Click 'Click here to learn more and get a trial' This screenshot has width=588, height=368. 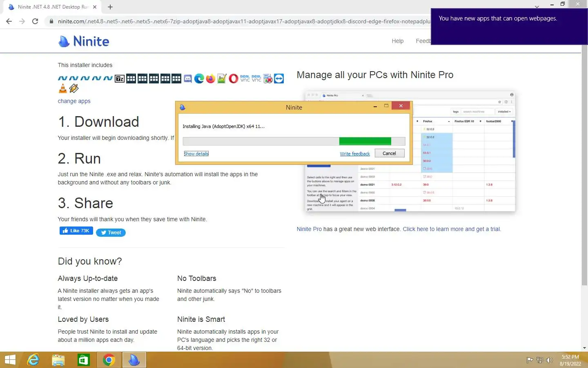point(452,229)
